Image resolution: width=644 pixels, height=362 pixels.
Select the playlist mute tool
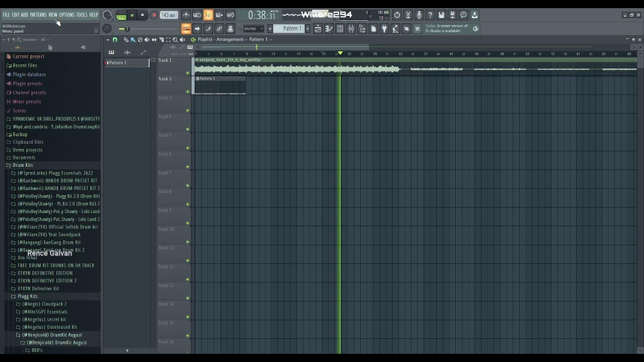(x=147, y=39)
